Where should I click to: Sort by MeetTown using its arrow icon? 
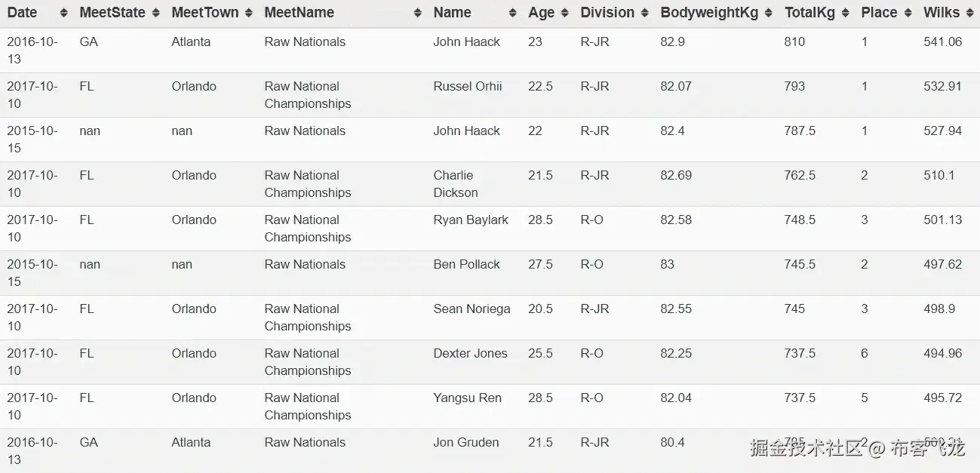pos(249,14)
